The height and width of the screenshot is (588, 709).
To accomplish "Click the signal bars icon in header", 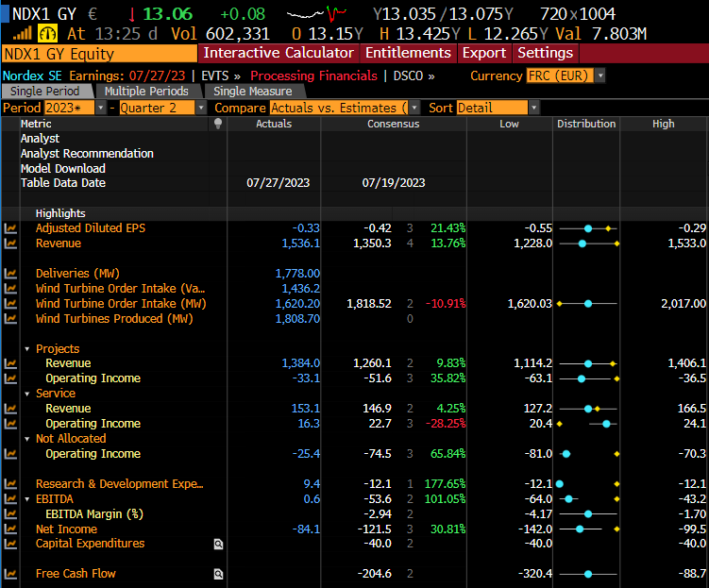I will [x=22, y=33].
